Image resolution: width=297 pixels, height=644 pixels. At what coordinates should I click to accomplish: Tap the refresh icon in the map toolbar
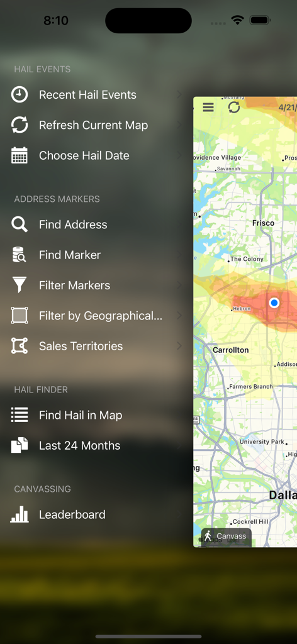pos(234,107)
